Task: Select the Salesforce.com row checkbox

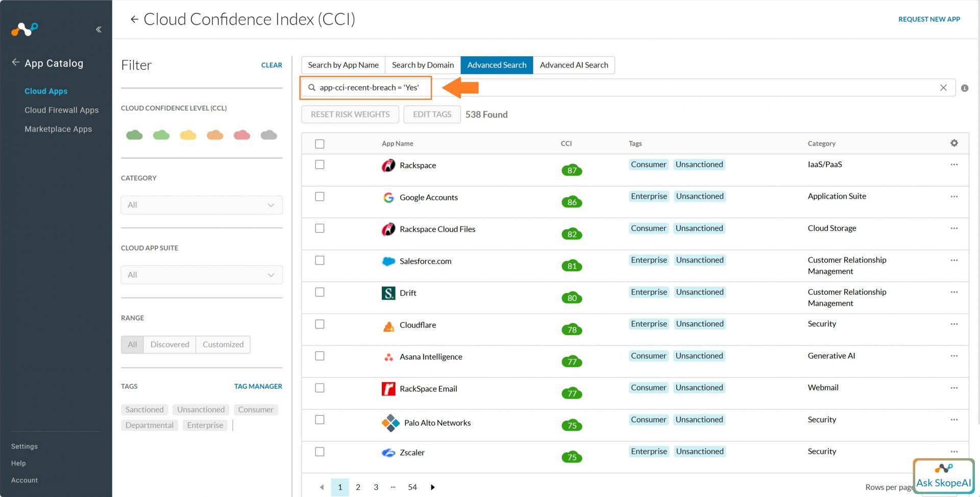Action: [x=320, y=261]
